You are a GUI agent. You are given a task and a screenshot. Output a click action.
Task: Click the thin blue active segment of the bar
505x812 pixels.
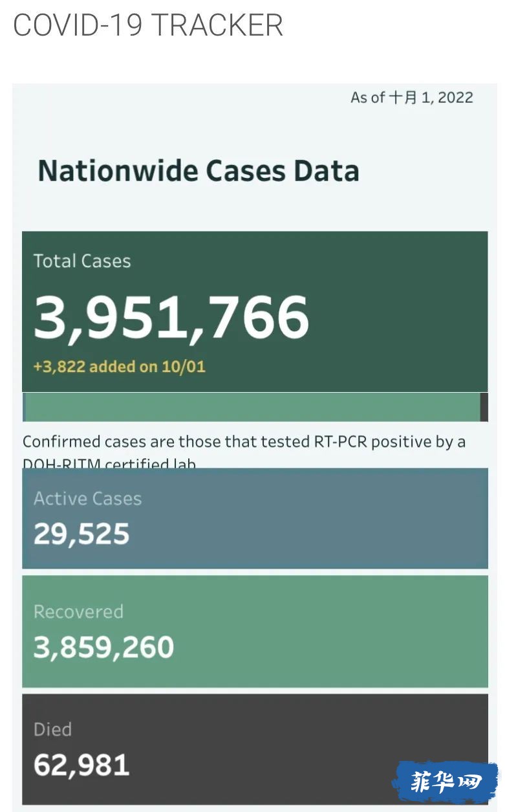pos(24,407)
